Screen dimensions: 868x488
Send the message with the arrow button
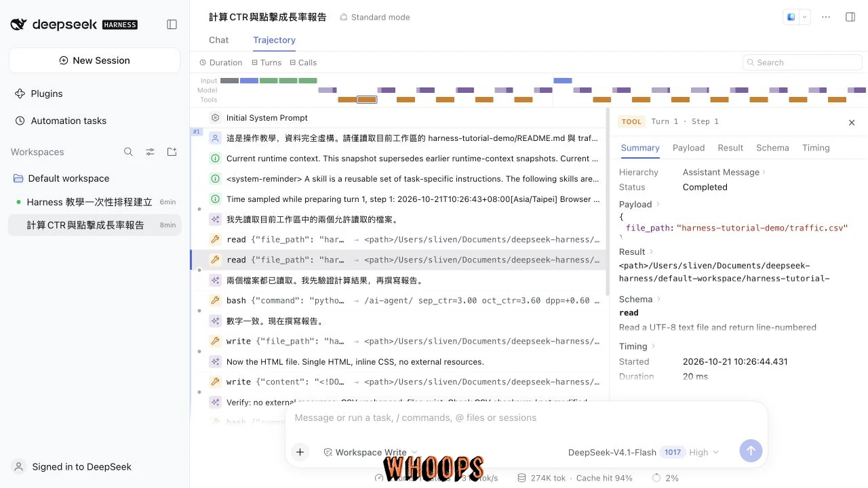click(x=751, y=451)
